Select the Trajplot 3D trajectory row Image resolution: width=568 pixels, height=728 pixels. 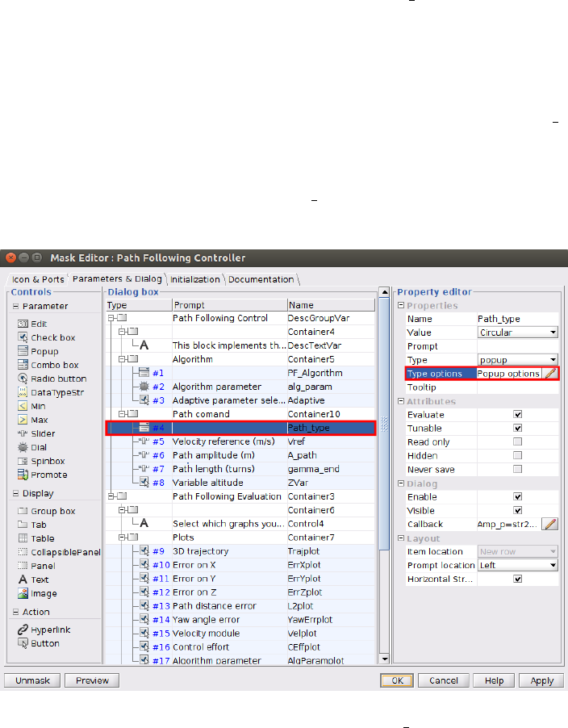(x=240, y=551)
